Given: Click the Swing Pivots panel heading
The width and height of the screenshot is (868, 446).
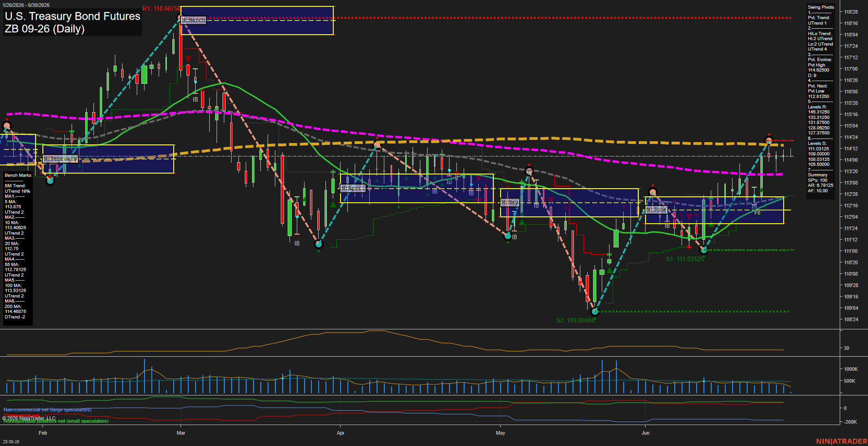Looking at the screenshot, I should click(x=821, y=7).
